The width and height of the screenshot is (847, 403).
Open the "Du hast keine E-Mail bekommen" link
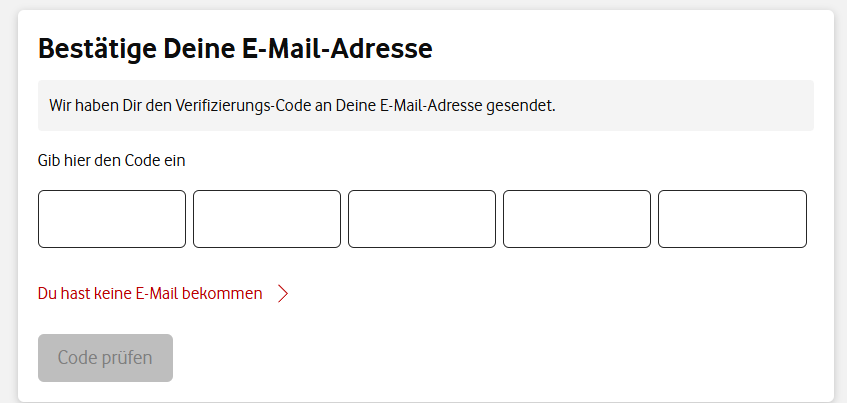tap(150, 294)
